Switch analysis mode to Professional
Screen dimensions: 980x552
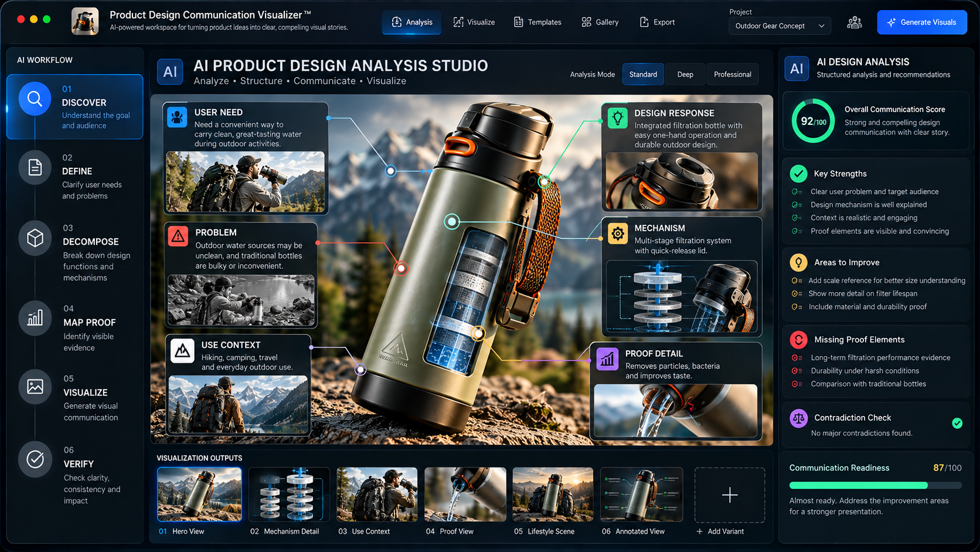(733, 74)
